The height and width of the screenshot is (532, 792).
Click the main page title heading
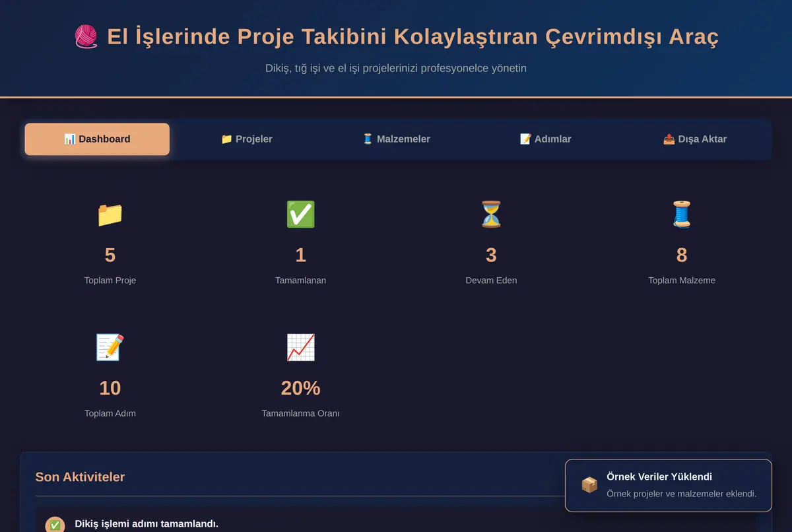tap(396, 37)
